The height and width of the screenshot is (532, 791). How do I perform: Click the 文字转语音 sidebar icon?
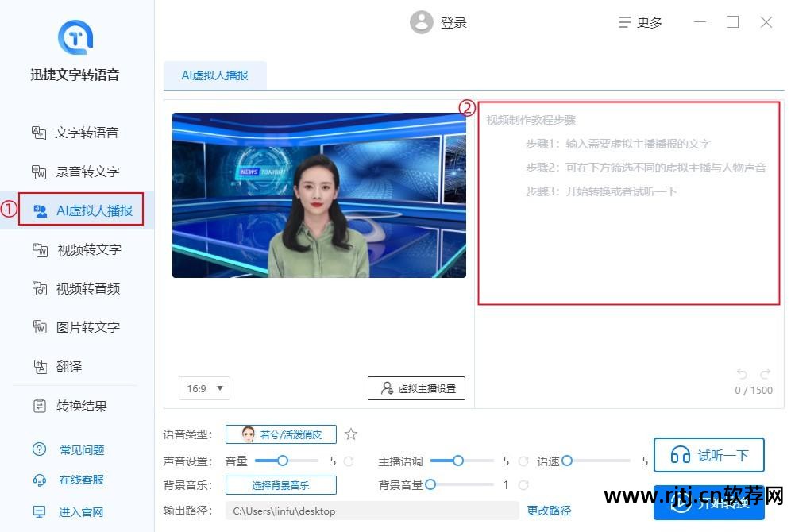coord(40,133)
